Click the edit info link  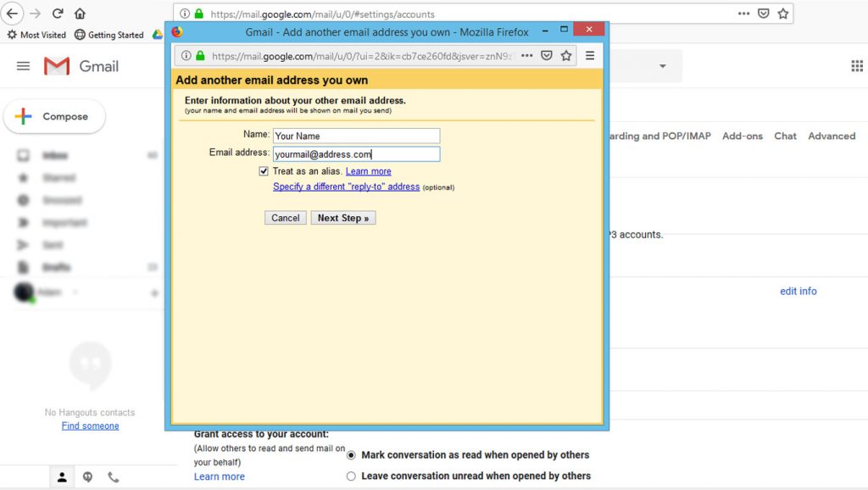[798, 292]
